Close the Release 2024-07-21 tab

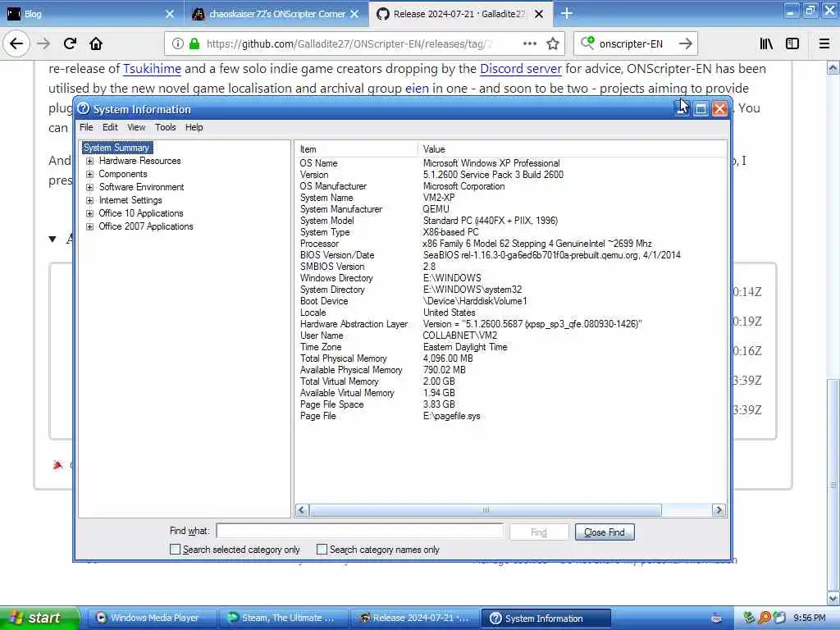(539, 14)
